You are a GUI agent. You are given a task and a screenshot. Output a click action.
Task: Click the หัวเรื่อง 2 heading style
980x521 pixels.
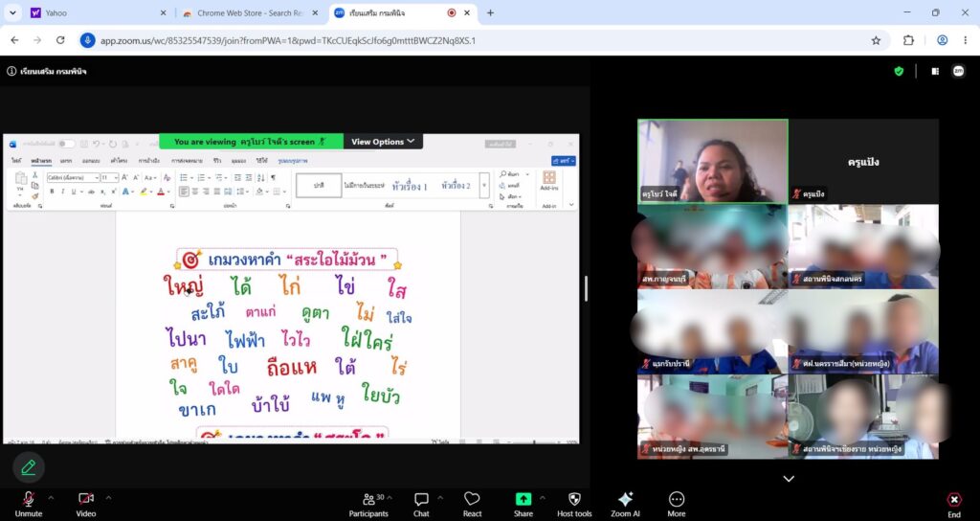click(456, 186)
